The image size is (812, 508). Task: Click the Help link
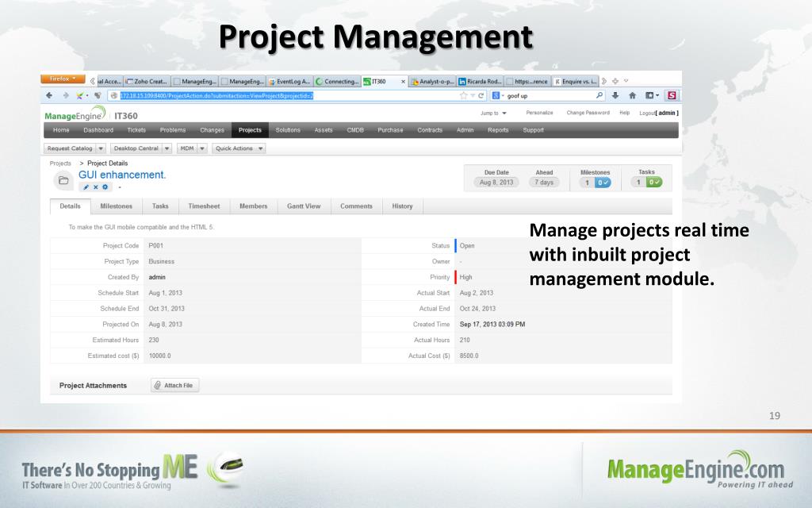point(625,113)
